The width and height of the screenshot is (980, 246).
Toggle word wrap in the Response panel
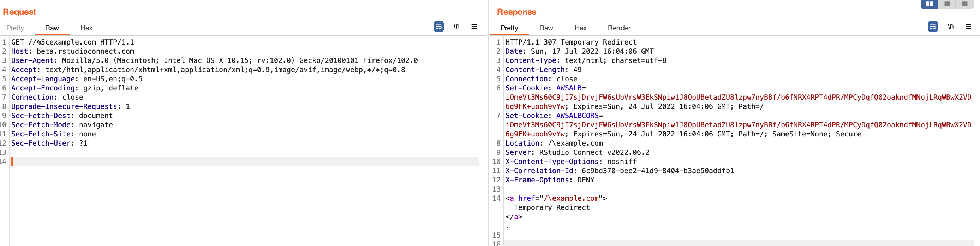(x=932, y=27)
